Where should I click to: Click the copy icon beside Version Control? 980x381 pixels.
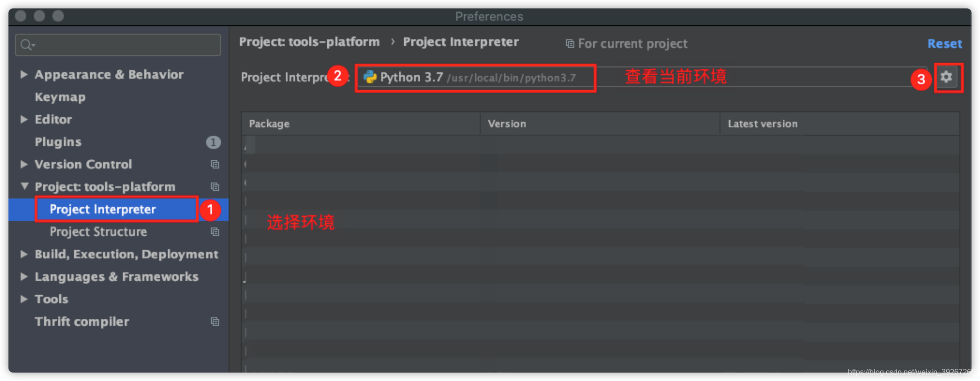click(x=215, y=164)
